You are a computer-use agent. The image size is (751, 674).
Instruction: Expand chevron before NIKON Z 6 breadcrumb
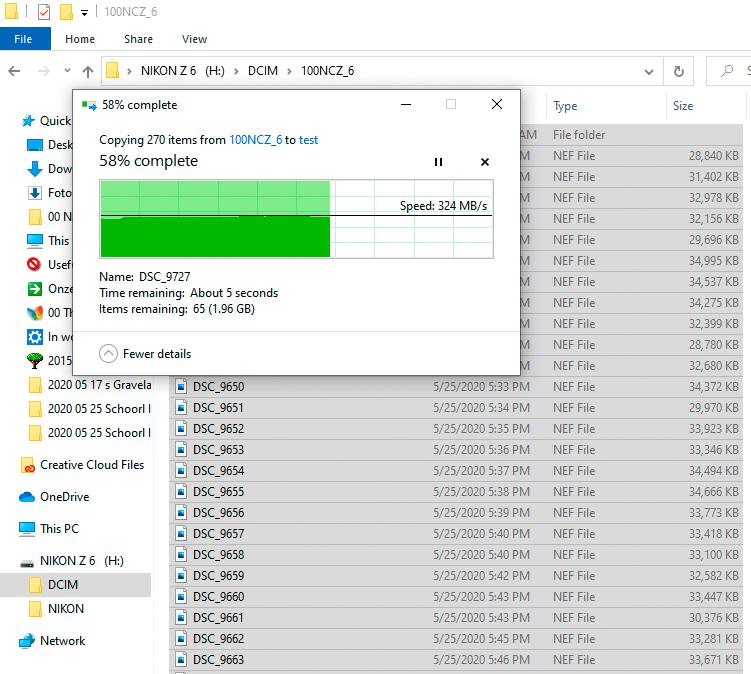[x=129, y=71]
